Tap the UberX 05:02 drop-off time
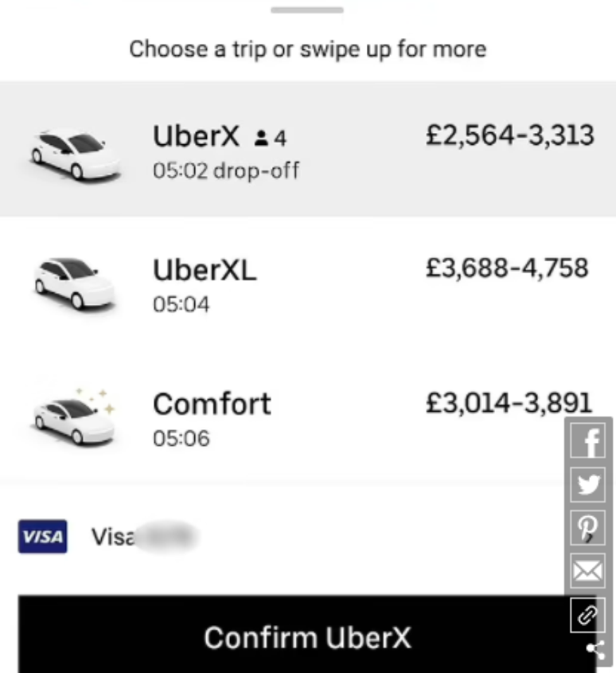The image size is (616, 673). (226, 170)
